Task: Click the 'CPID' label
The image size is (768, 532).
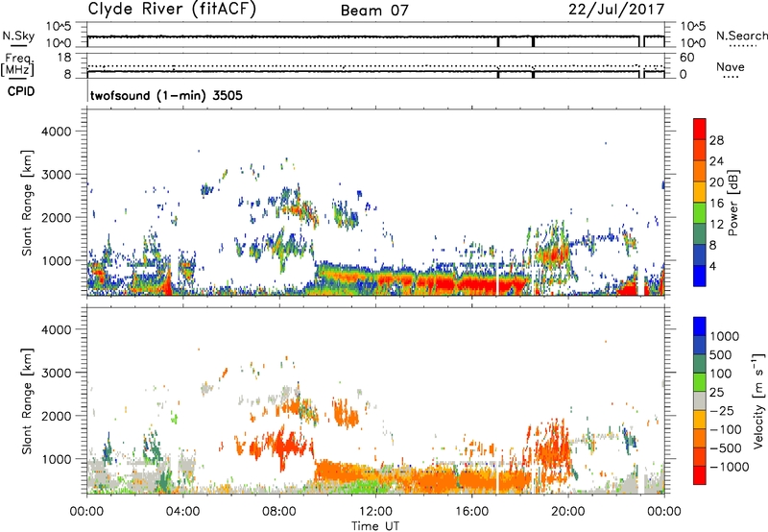Action: point(21,91)
